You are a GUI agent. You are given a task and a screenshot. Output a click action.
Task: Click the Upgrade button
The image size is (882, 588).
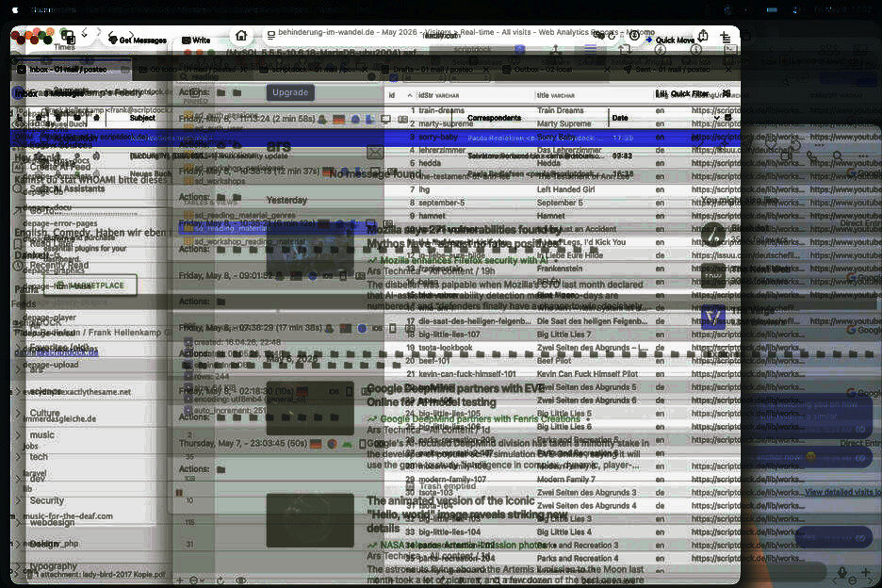290,92
